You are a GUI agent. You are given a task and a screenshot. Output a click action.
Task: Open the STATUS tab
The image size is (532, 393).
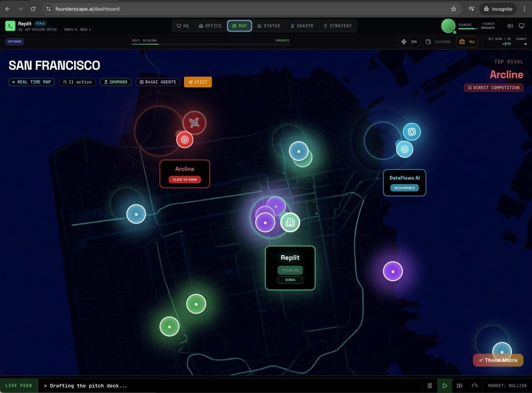(269, 26)
